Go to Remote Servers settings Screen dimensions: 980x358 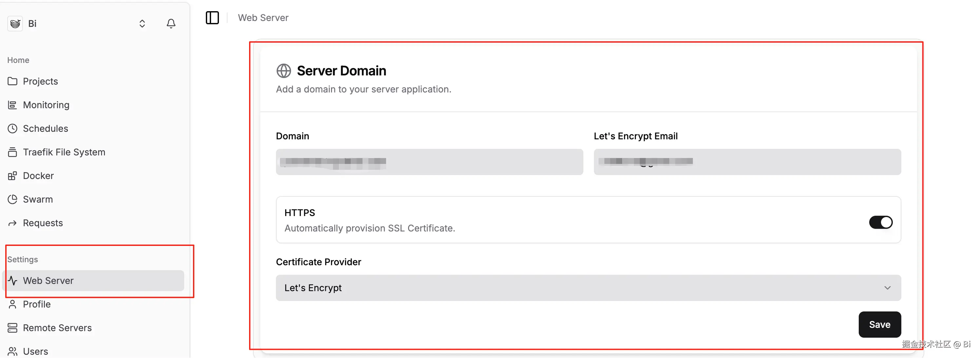click(57, 328)
